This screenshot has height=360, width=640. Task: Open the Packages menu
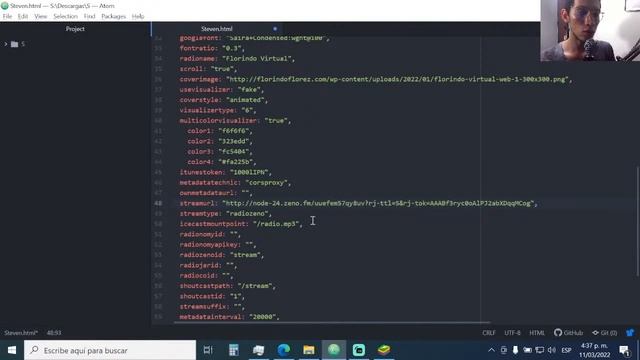pos(113,16)
